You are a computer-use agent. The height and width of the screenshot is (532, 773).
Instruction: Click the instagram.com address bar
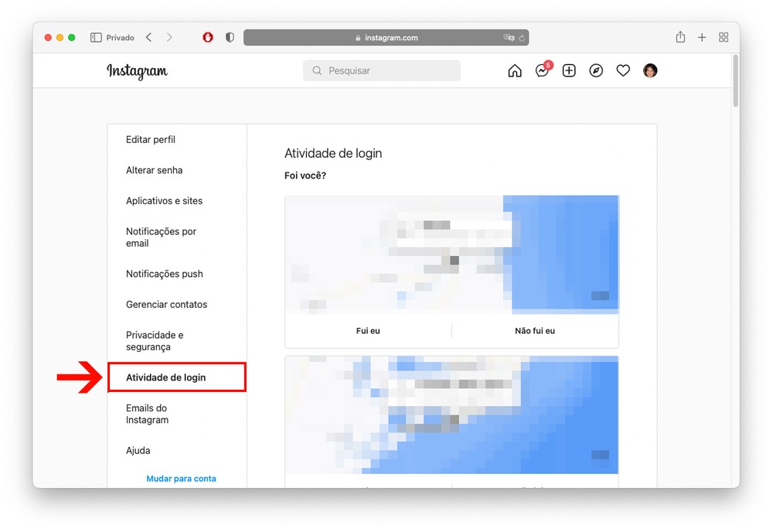tap(386, 37)
